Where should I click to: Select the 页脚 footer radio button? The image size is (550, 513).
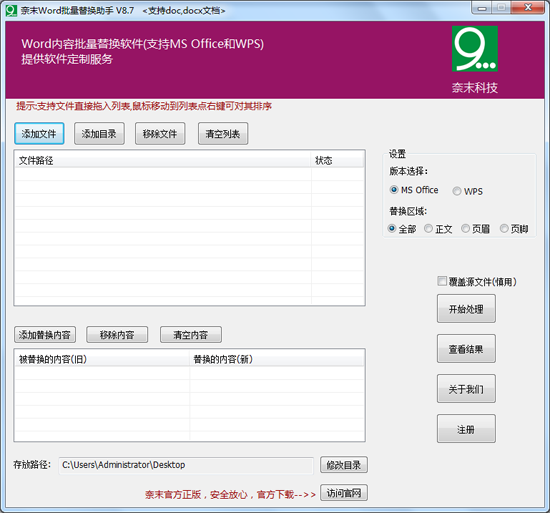(504, 229)
